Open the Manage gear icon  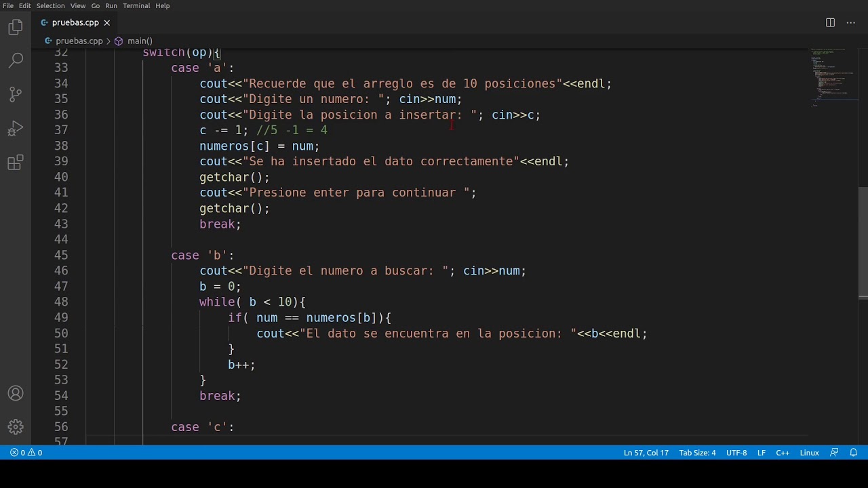tap(16, 427)
